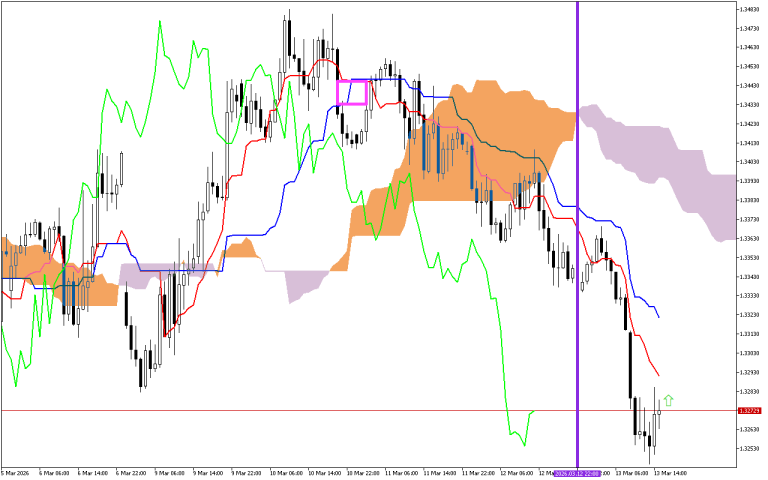Viewport: 768px width, 480px height.
Task: Click the 1.33230 price axis label
Action: [750, 315]
